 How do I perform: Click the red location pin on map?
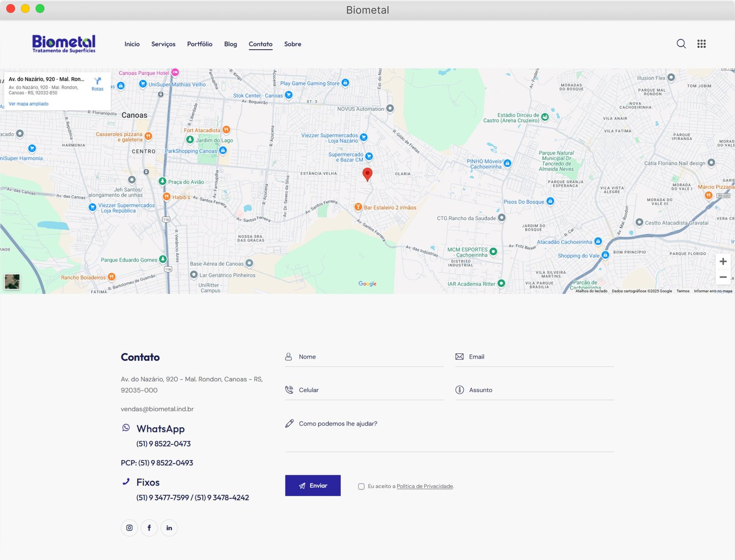tap(367, 174)
